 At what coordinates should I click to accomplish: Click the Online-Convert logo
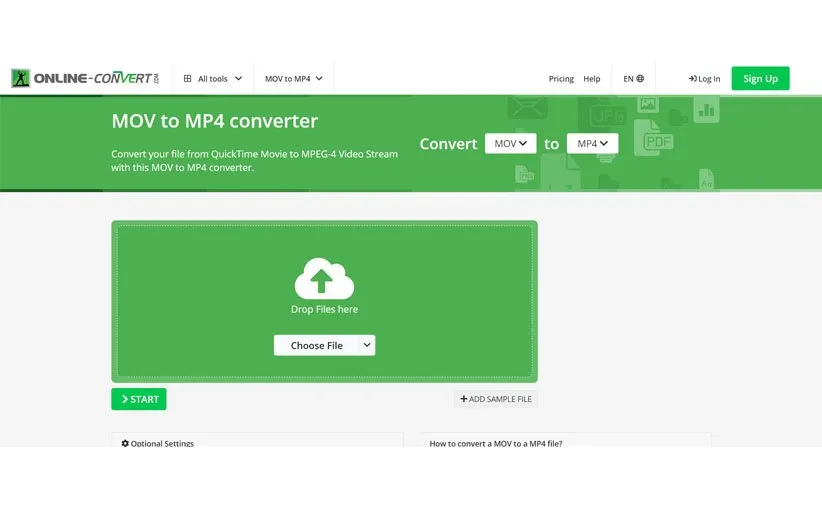[x=85, y=78]
